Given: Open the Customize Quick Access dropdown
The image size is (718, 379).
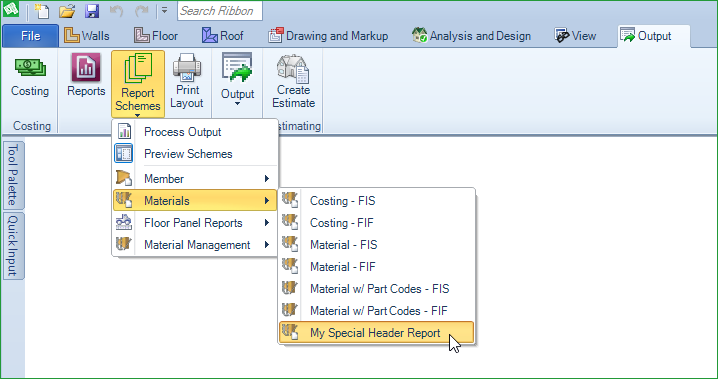Looking at the screenshot, I should (x=164, y=11).
